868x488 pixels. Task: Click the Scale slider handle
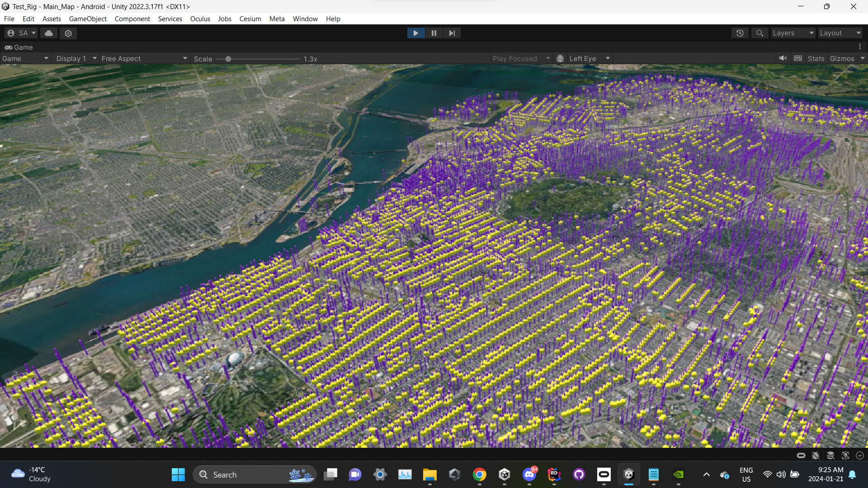tap(228, 59)
